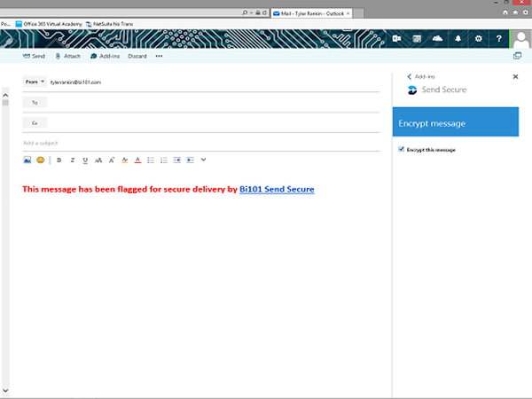Expand more formatting options chevron
Screen dimensions: 532x399
[x=203, y=160]
